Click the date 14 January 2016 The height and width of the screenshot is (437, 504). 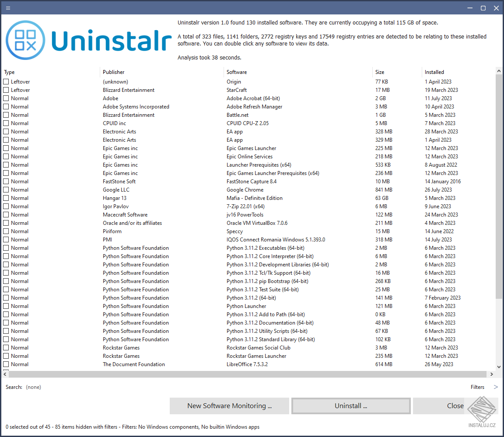[443, 182]
